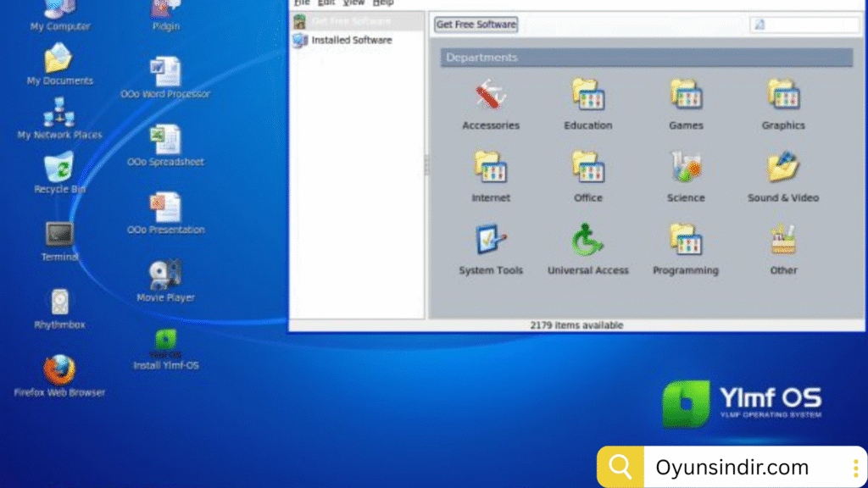This screenshot has width=868, height=488.
Task: Select Installed Software in the sidebar
Action: click(351, 40)
